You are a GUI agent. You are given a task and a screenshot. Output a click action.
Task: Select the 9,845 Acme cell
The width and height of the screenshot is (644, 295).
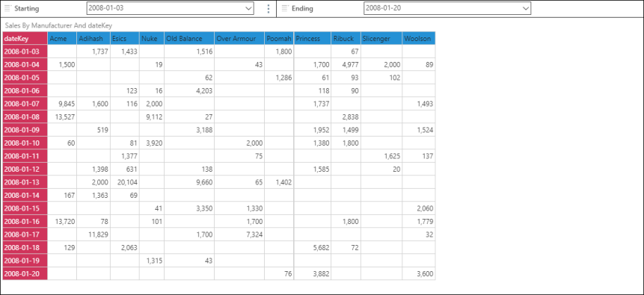(62, 104)
